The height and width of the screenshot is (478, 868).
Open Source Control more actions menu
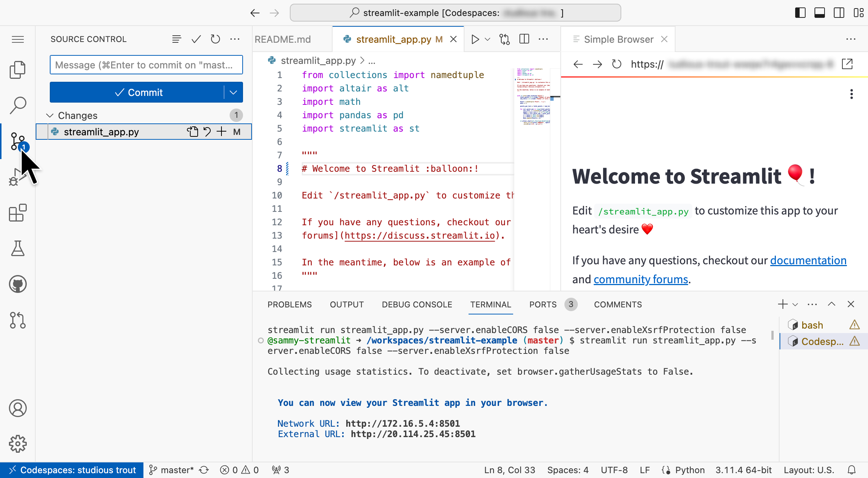coord(234,39)
